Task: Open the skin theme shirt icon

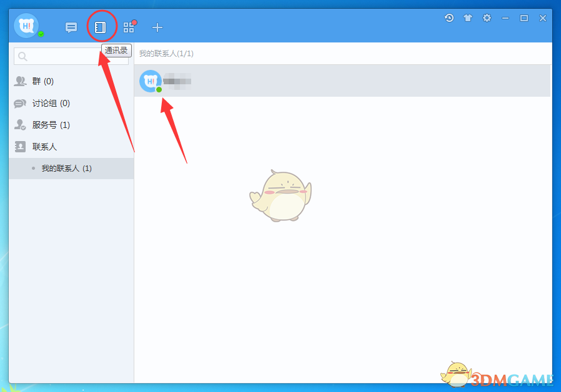Action: pos(468,18)
